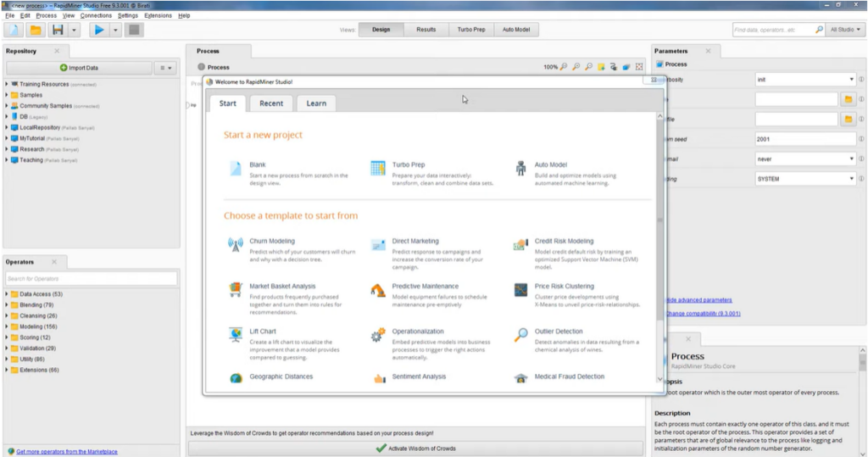Close the Repository panel tab

[x=57, y=51]
